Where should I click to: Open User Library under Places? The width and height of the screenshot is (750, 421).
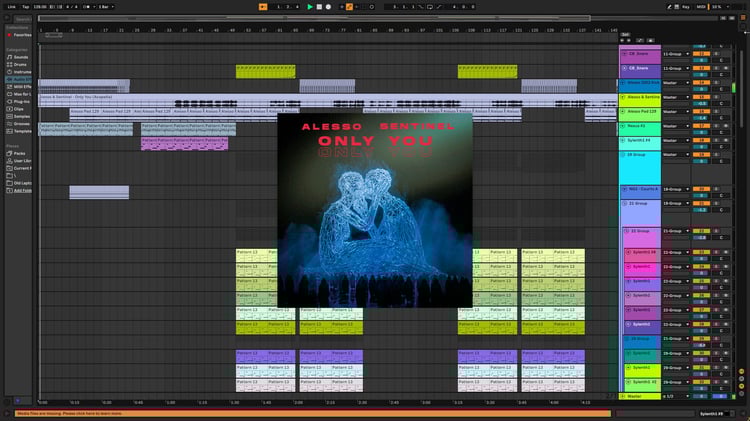tap(19, 161)
